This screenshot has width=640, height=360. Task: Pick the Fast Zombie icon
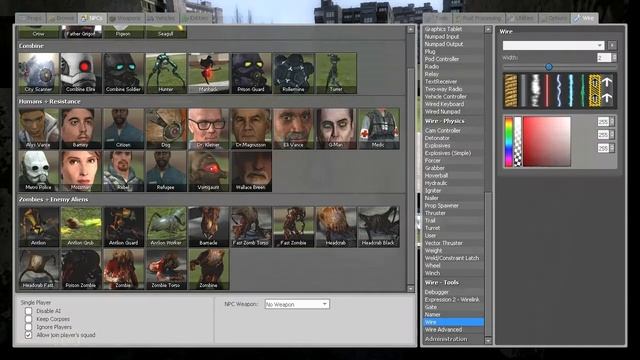(293, 227)
